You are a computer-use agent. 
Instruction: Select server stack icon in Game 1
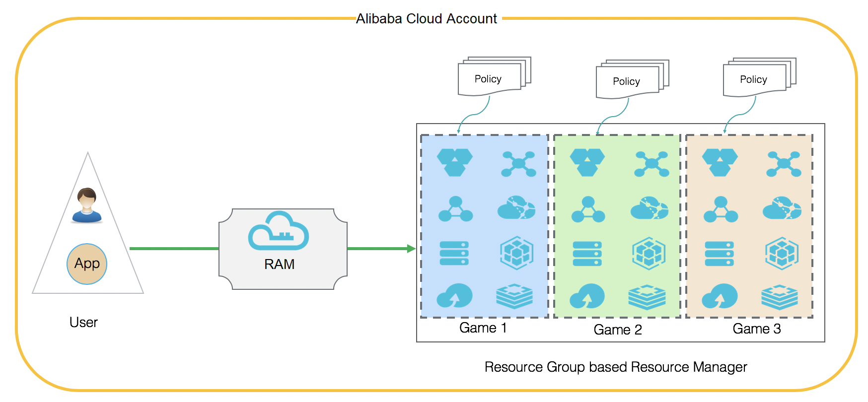(454, 253)
